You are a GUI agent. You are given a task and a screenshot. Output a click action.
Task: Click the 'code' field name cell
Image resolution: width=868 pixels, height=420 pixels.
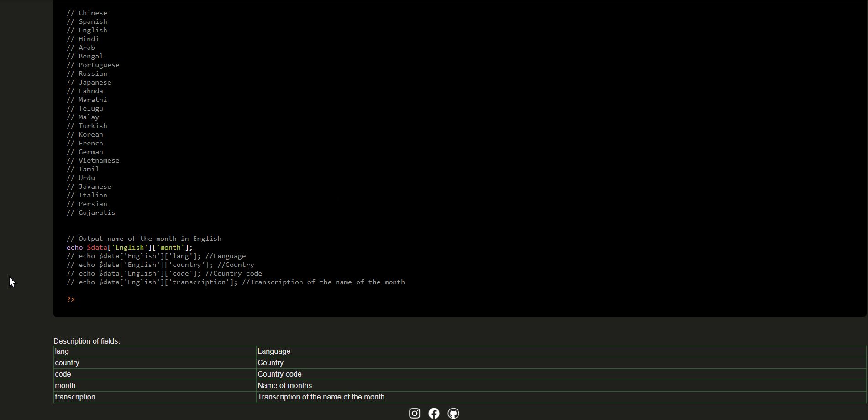click(x=155, y=374)
